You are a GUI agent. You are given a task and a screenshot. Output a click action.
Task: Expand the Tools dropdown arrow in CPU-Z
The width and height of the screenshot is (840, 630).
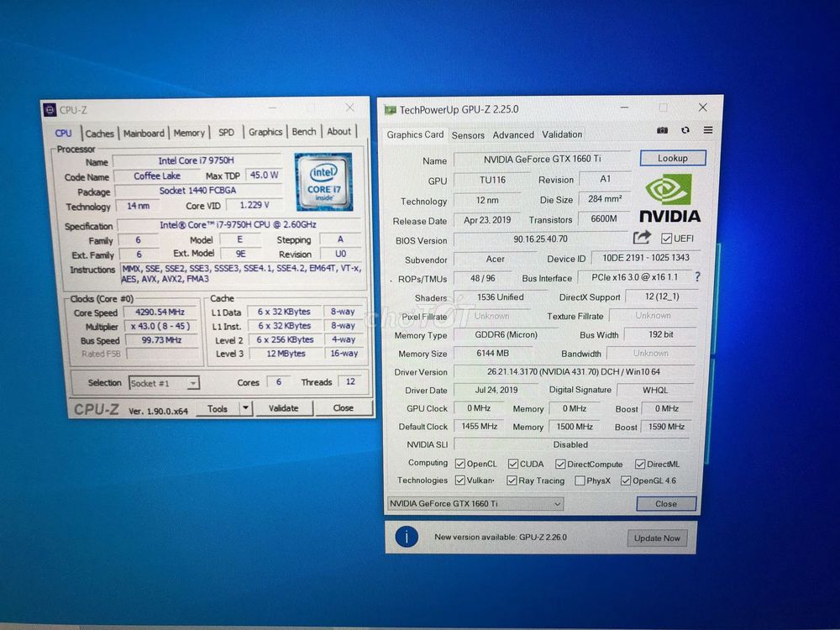245,408
